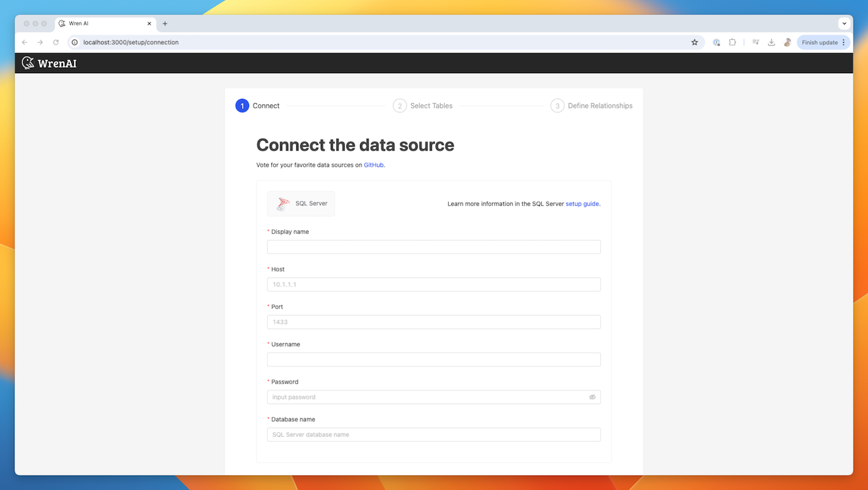Open the SQL Server setup guide link
This screenshot has width=868, height=490.
(x=583, y=203)
